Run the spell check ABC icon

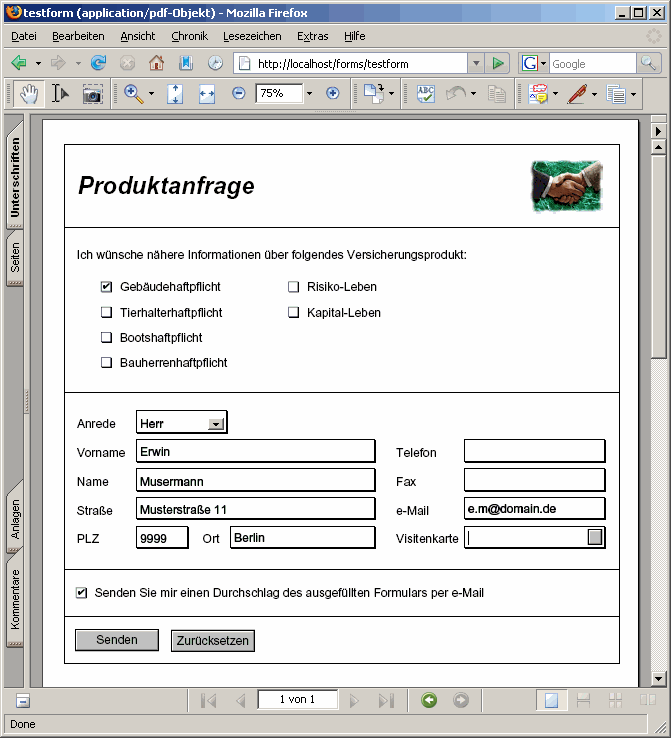(x=426, y=93)
